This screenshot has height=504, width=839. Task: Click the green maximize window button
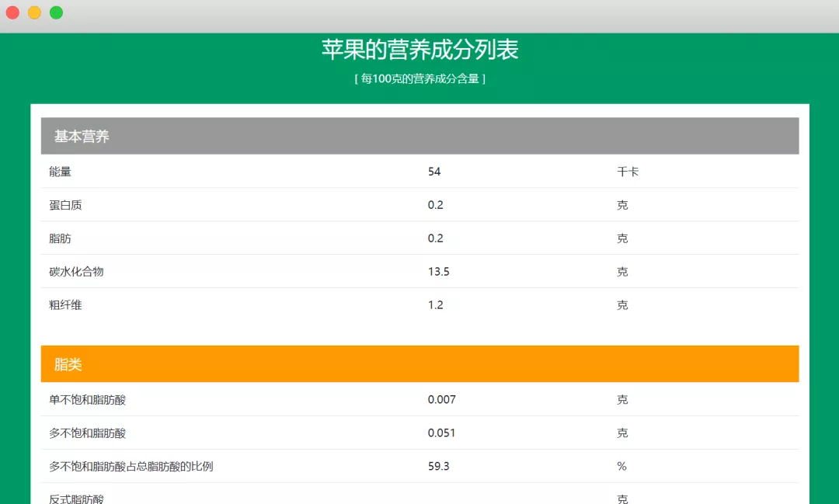[x=56, y=12]
